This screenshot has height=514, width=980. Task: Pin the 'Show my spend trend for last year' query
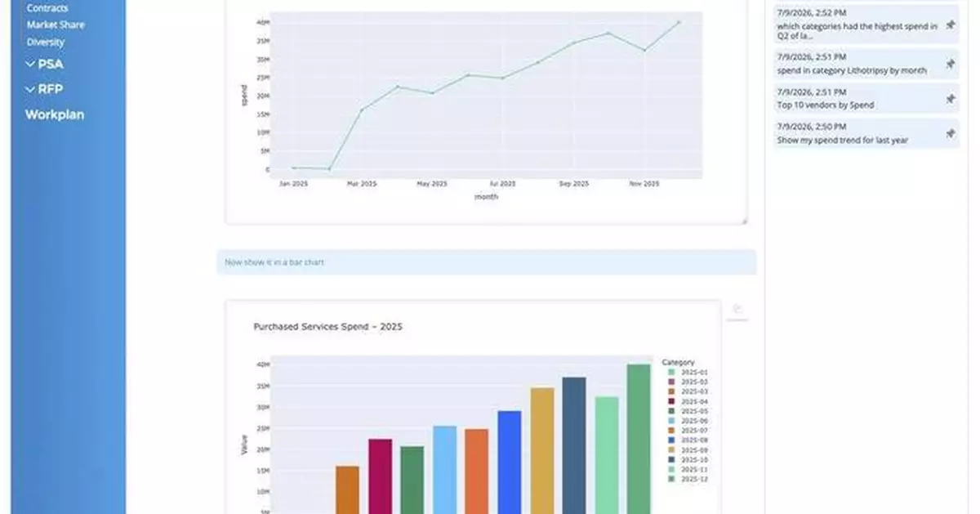(x=950, y=133)
